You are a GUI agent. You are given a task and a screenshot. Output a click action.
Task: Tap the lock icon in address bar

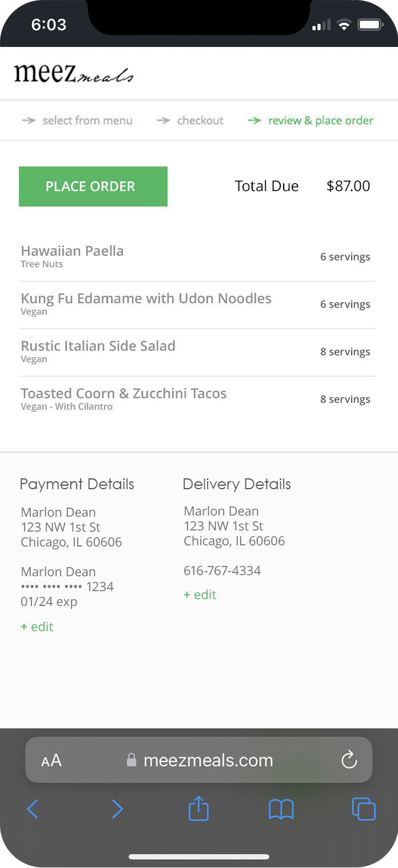click(132, 760)
